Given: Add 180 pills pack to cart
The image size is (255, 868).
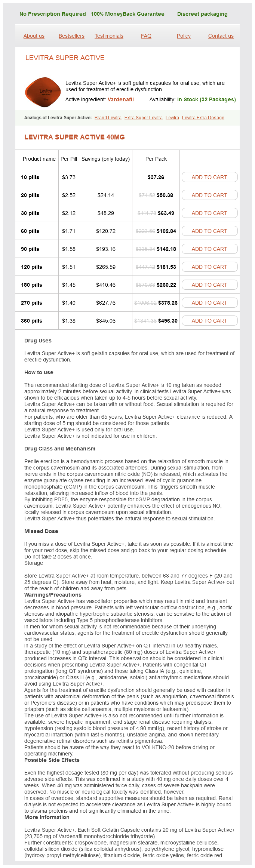Looking at the screenshot, I should [209, 285].
